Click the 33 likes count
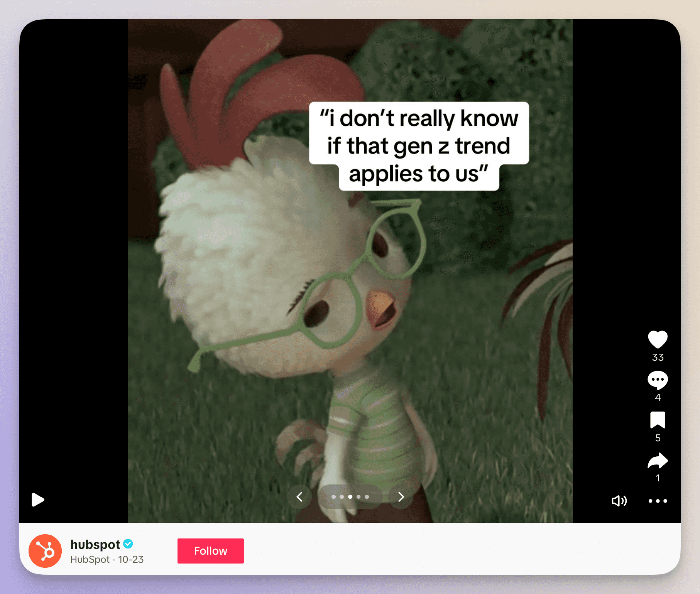Viewport: 700px width, 594px height. coord(658,357)
